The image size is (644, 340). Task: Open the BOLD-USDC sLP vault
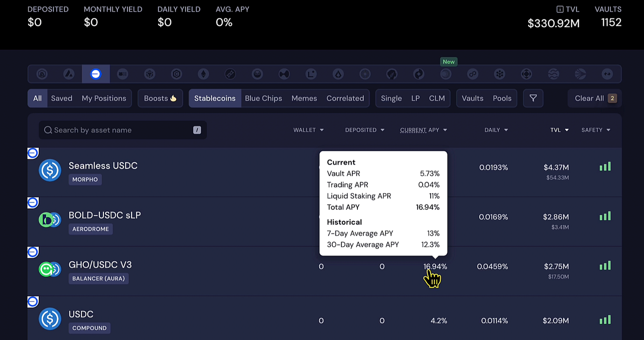click(x=105, y=215)
